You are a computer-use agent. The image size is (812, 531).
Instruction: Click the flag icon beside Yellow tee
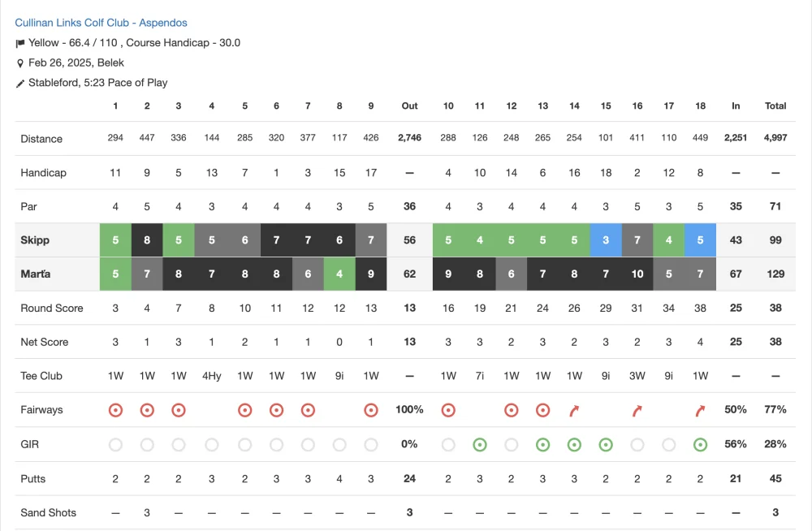click(20, 44)
